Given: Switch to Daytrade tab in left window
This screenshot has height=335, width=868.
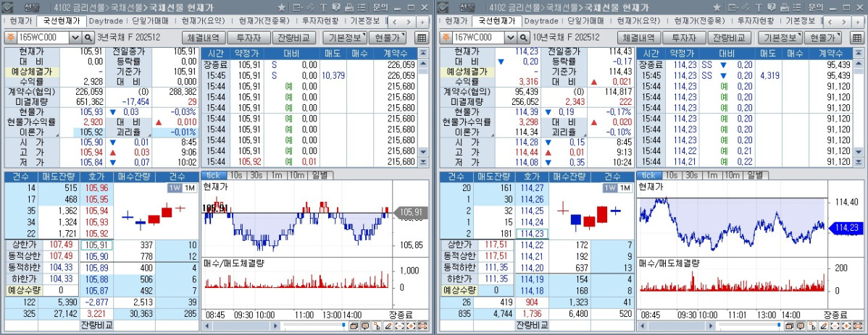Looking at the screenshot, I should (x=107, y=21).
